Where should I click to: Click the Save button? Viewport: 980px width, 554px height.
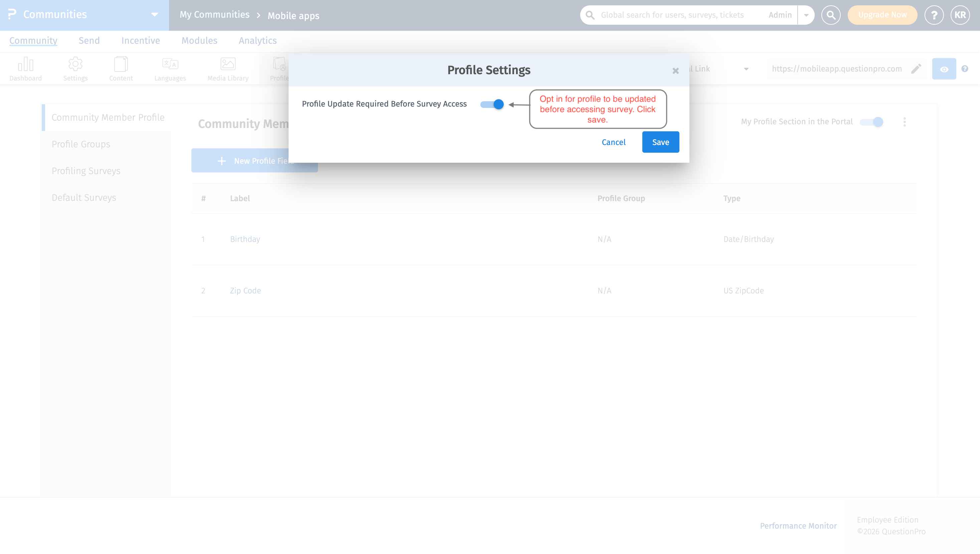pos(660,142)
